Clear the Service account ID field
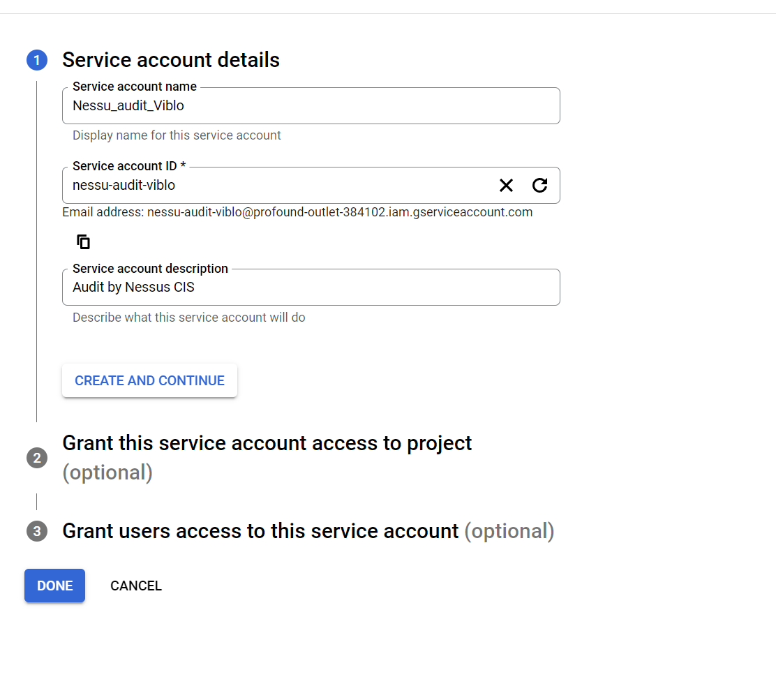Viewport: 776px width, 700px height. pyautogui.click(x=506, y=185)
